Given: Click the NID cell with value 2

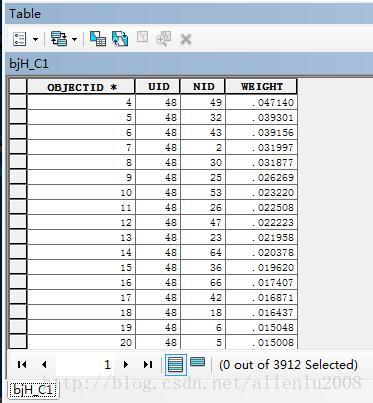Looking at the screenshot, I should click(x=203, y=147).
